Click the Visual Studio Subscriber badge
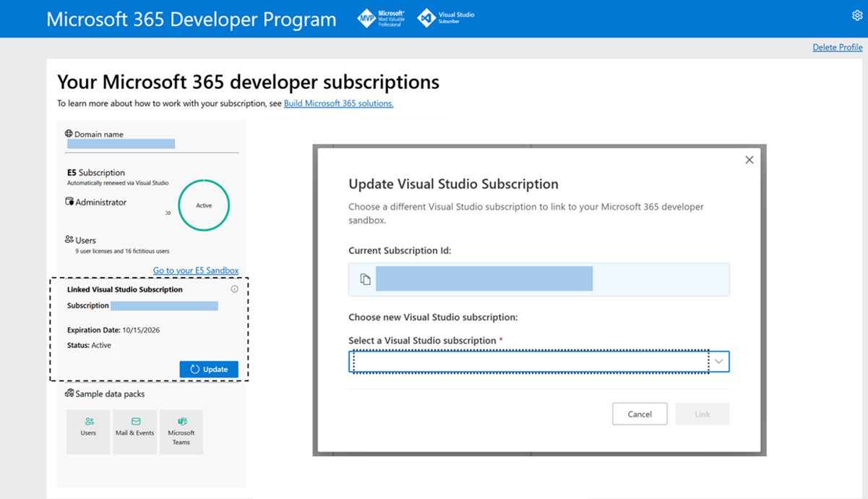 pos(427,18)
